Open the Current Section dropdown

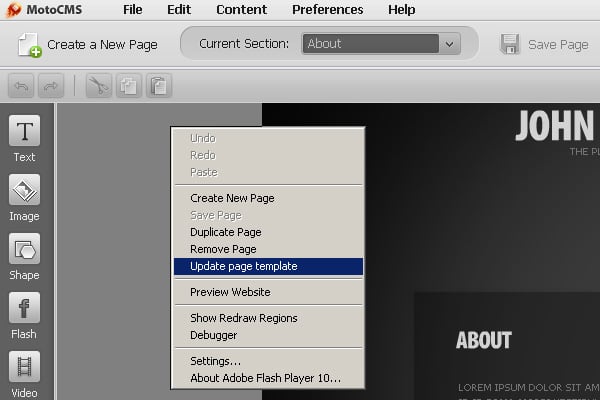380,44
